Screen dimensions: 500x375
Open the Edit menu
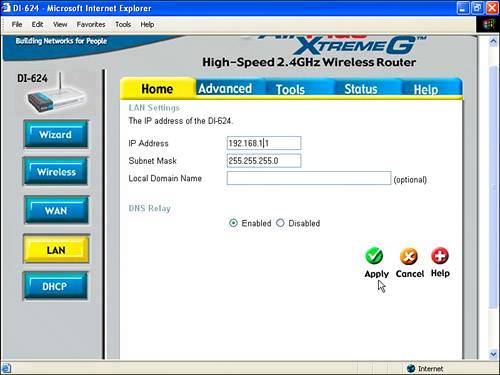tap(37, 24)
